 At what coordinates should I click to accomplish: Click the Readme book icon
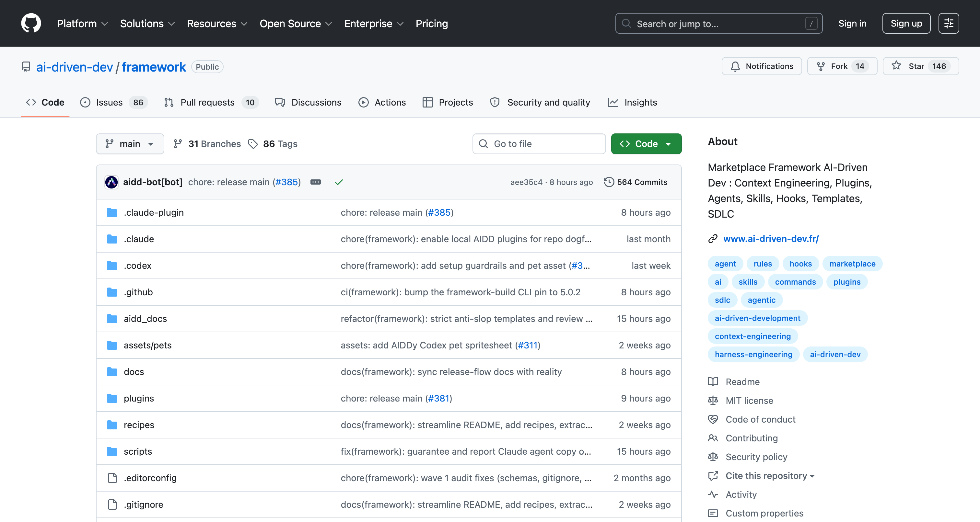coord(713,382)
